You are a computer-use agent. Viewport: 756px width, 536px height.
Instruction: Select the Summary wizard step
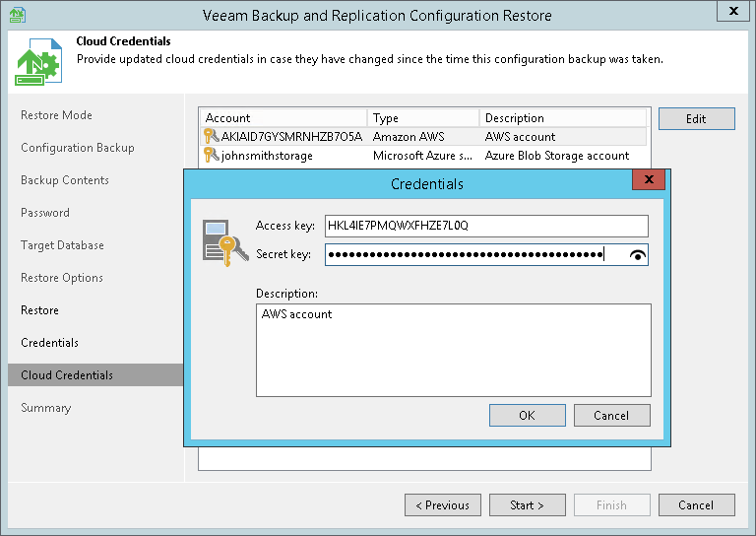(45, 408)
